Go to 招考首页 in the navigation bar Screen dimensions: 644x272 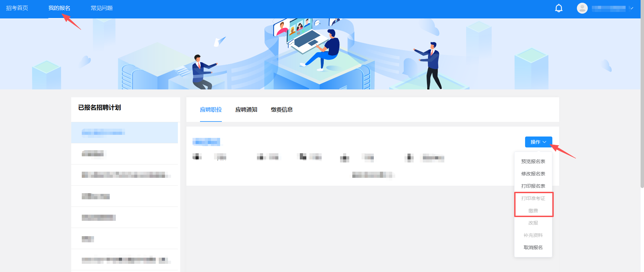17,8
